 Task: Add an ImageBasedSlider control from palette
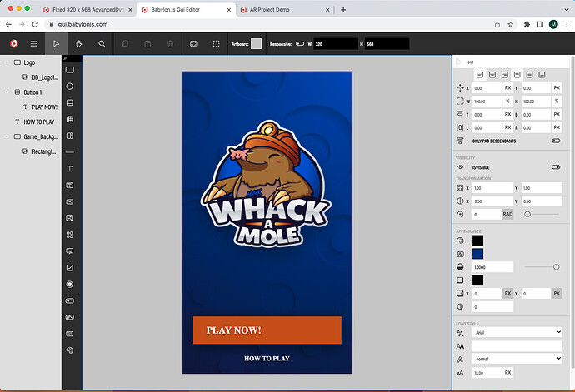(70, 317)
